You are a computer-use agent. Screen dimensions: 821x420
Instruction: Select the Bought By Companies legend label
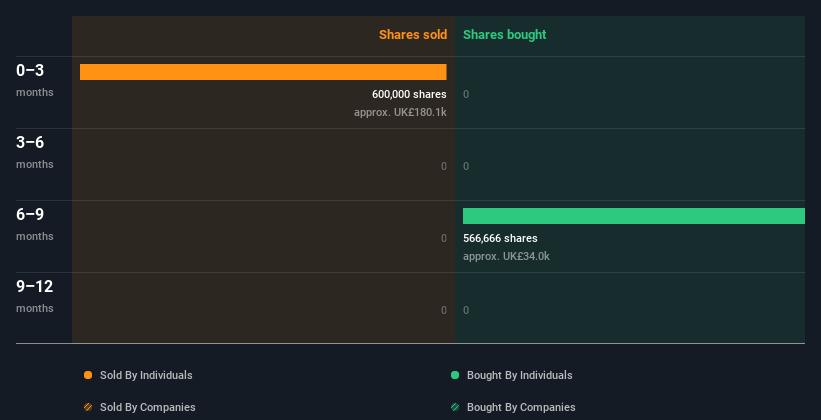coord(521,407)
